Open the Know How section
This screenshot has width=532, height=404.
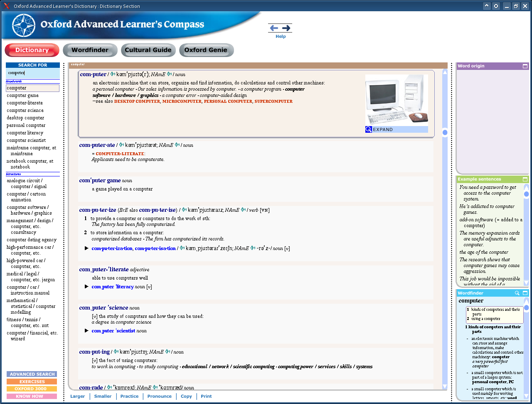point(32,397)
